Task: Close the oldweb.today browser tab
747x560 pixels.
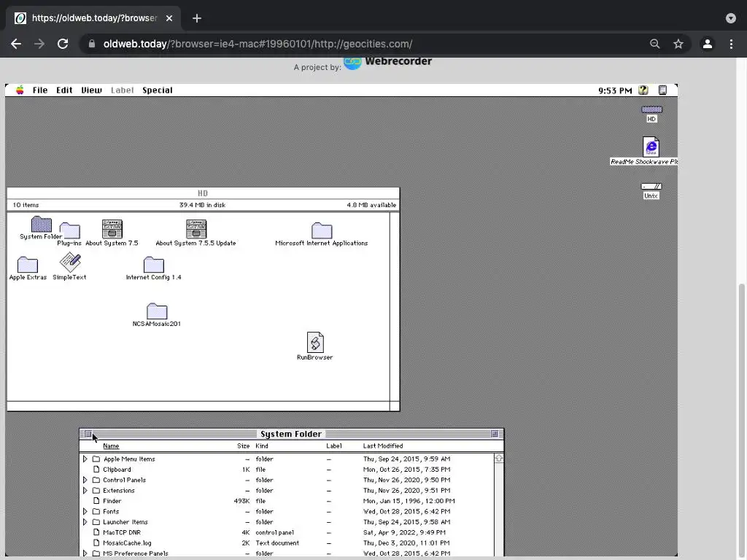Action: pos(169,18)
